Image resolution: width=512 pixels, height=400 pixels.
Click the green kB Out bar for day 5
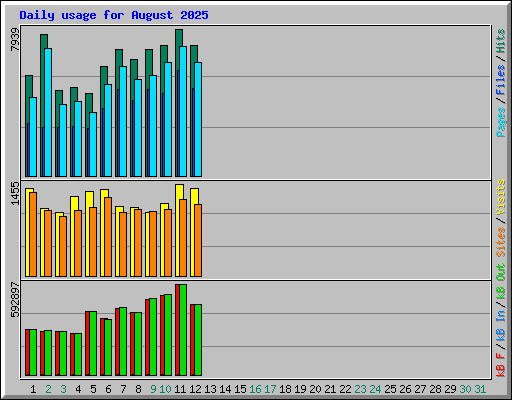tap(93, 344)
